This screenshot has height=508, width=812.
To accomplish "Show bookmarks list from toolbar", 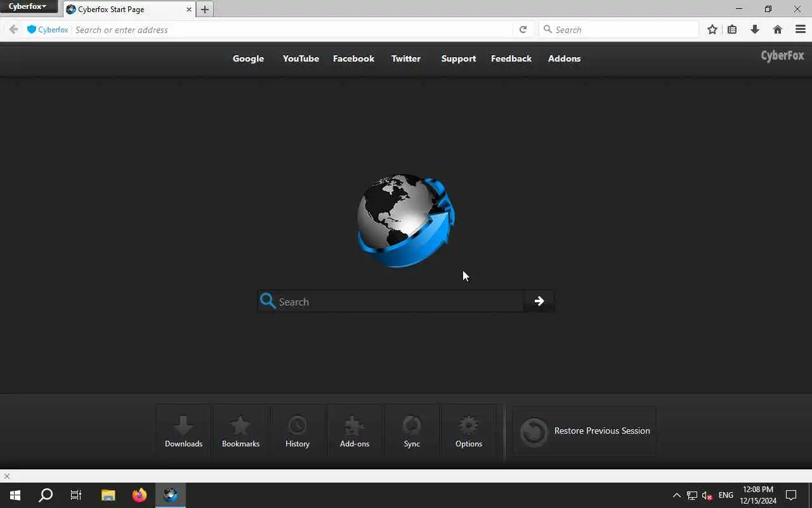I will point(732,29).
